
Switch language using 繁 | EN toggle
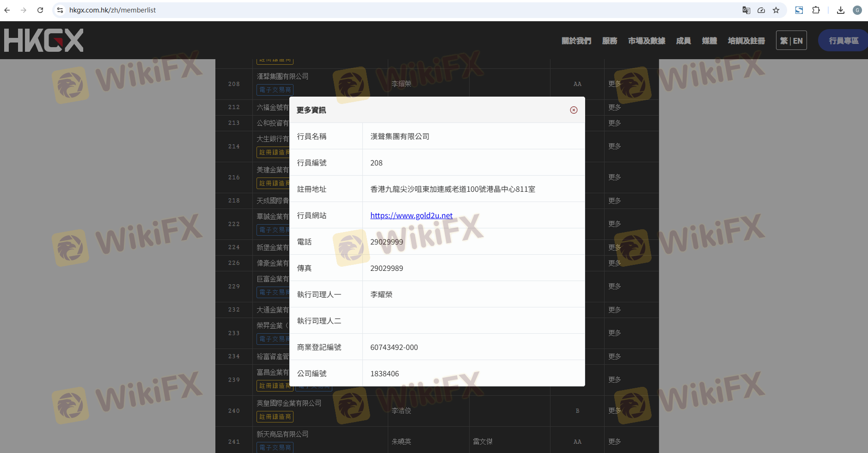[791, 41]
